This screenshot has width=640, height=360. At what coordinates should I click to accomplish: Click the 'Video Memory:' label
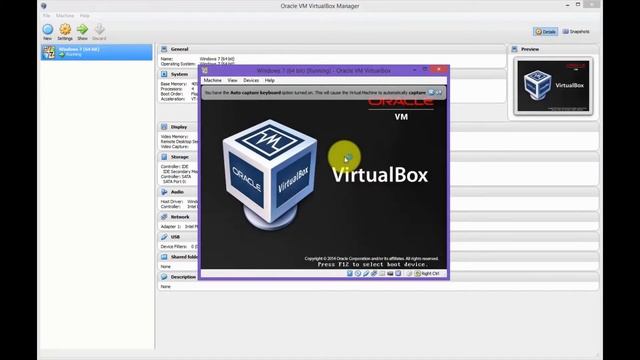[x=174, y=137]
